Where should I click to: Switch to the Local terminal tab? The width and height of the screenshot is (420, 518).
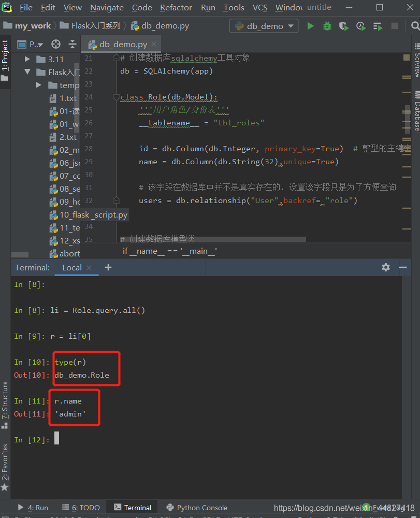pyautogui.click(x=72, y=268)
